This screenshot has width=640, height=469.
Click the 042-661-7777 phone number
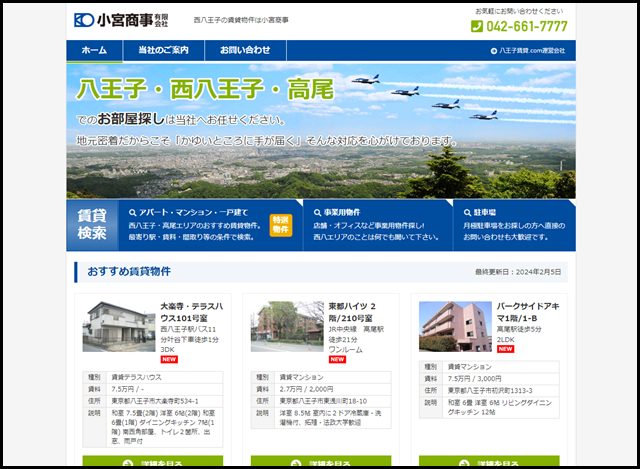[527, 27]
